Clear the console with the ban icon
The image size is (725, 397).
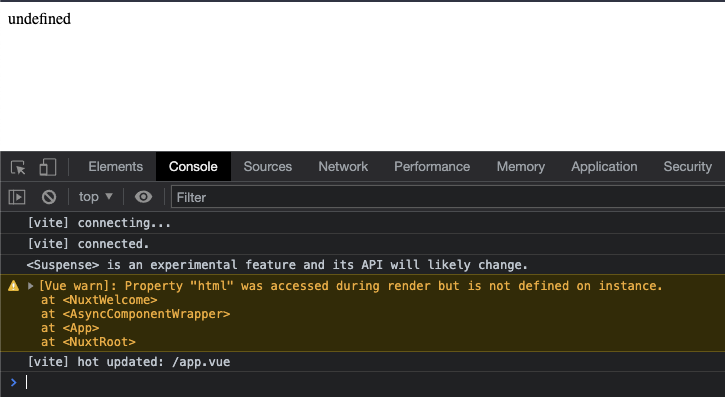(x=49, y=197)
